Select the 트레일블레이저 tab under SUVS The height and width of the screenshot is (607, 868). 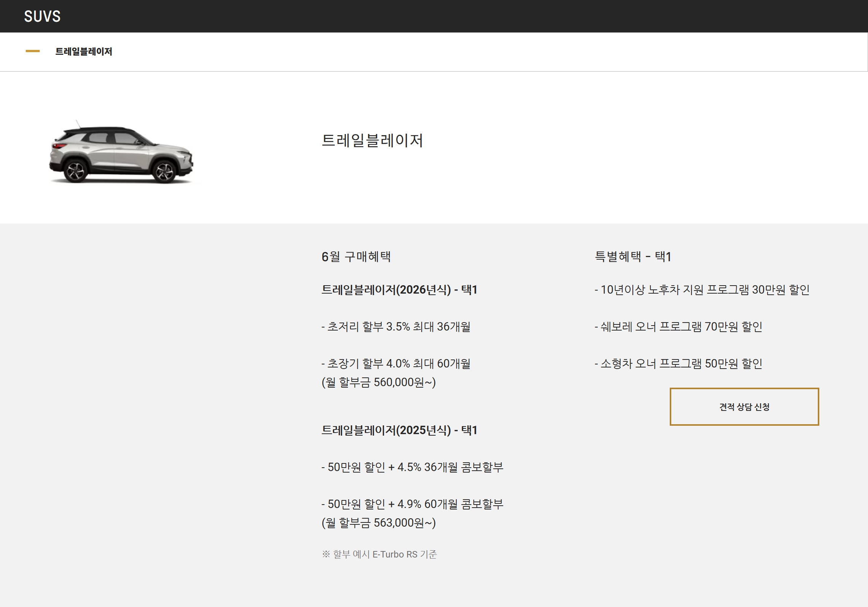click(x=84, y=51)
